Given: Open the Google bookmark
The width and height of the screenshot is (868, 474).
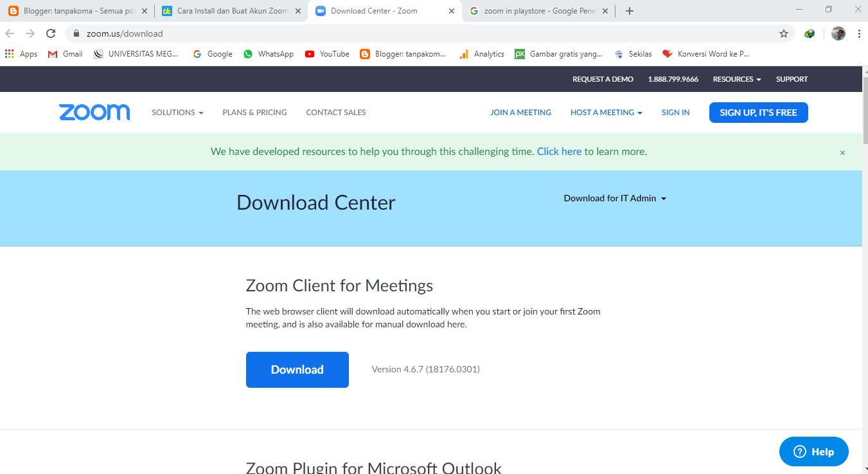Looking at the screenshot, I should (x=213, y=54).
